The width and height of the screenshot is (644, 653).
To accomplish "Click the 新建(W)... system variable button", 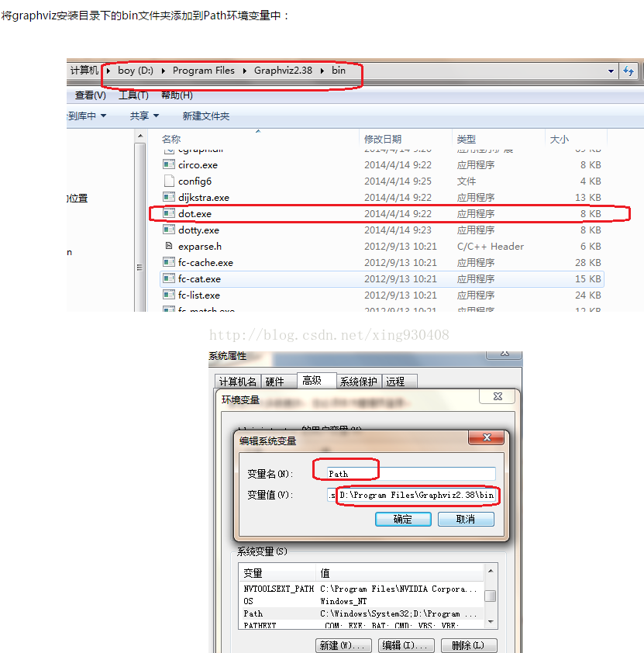I will 343,645.
